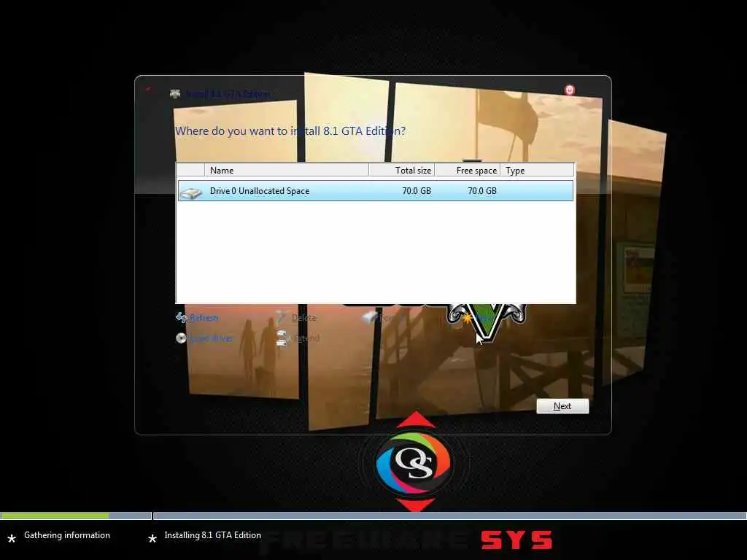The width and height of the screenshot is (747, 560).
Task: Click the Next button
Action: pyautogui.click(x=562, y=406)
